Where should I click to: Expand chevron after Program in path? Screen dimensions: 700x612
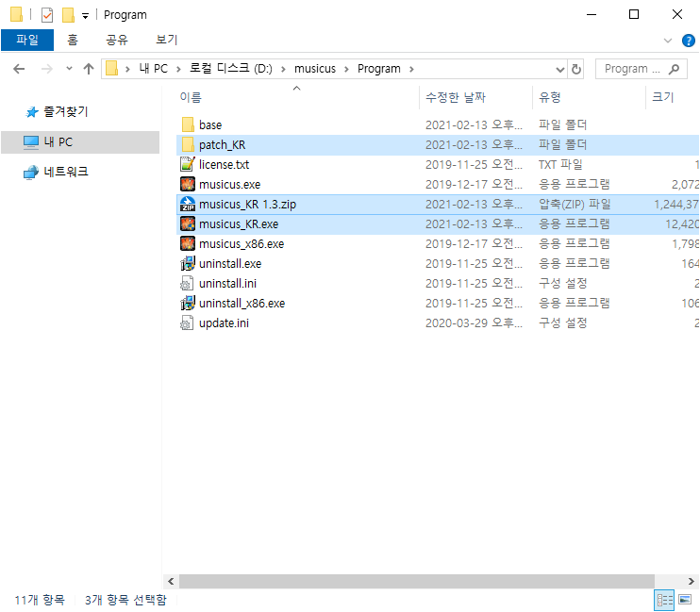[x=411, y=69]
